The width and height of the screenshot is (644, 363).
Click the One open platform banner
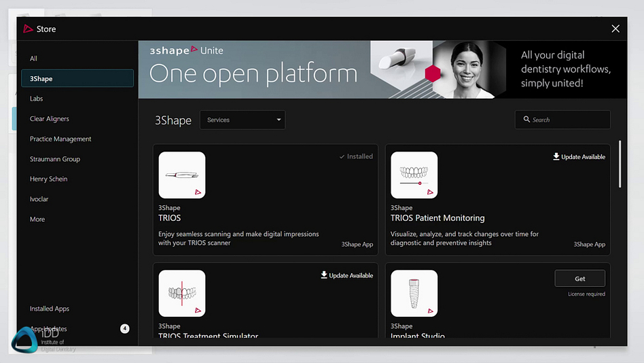pyautogui.click(x=382, y=69)
